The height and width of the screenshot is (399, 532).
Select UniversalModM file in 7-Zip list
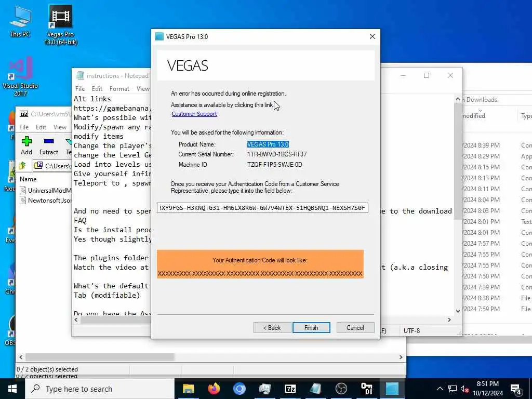point(46,190)
